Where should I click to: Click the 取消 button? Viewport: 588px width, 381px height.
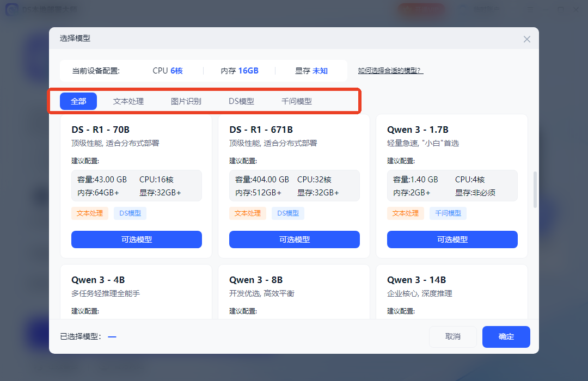453,337
